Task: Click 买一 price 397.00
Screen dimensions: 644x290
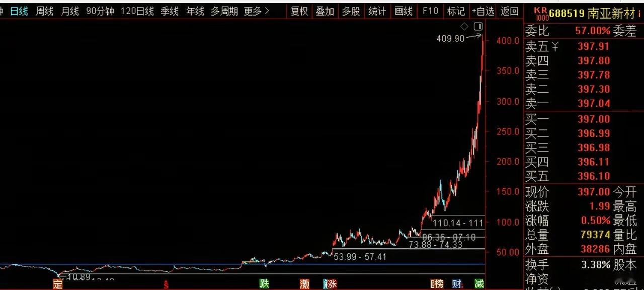Action: coord(594,119)
